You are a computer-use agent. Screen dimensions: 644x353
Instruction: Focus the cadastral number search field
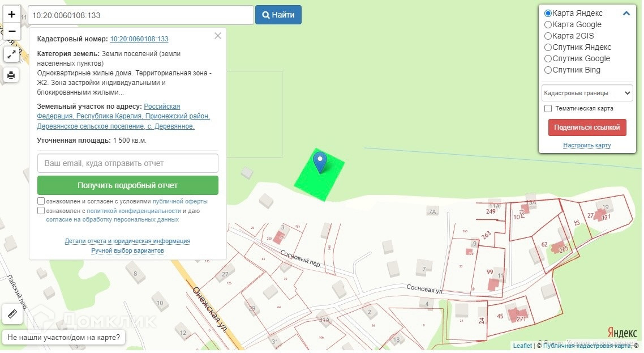click(x=140, y=15)
